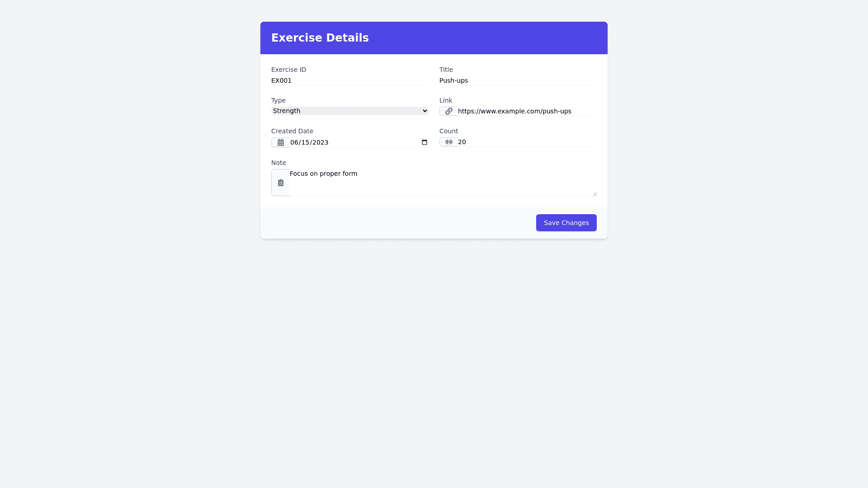Click the Link URL input field

tap(527, 111)
